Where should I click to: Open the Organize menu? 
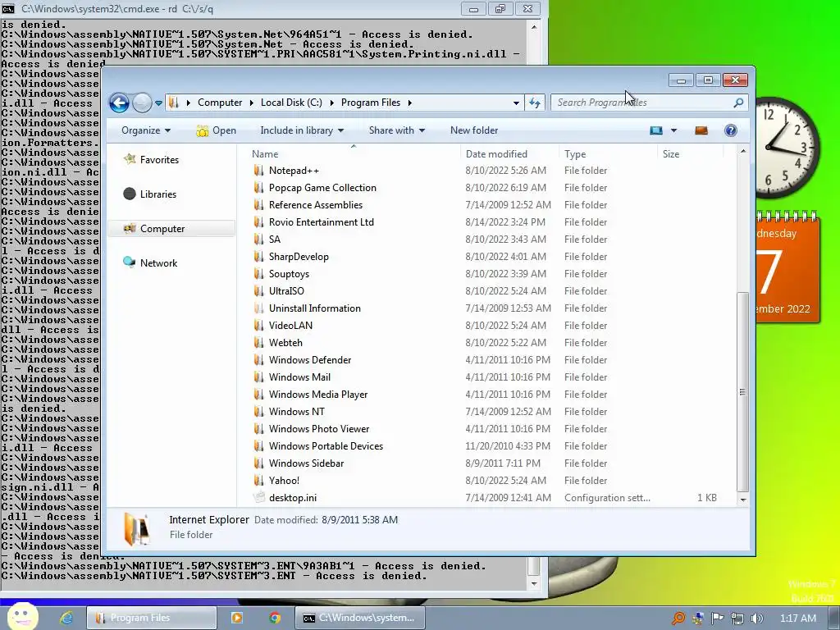pyautogui.click(x=146, y=130)
